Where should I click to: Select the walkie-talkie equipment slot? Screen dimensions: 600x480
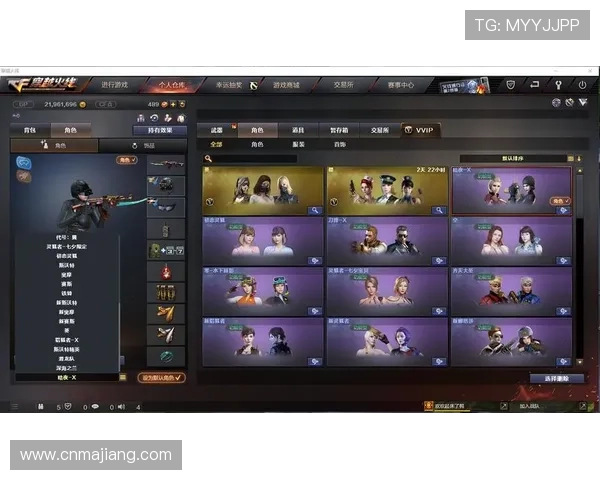pyautogui.click(x=166, y=229)
